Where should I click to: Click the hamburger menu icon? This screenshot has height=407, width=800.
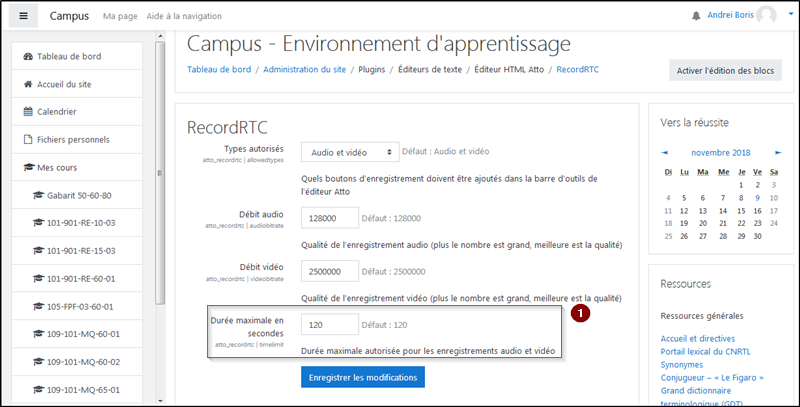[x=23, y=16]
